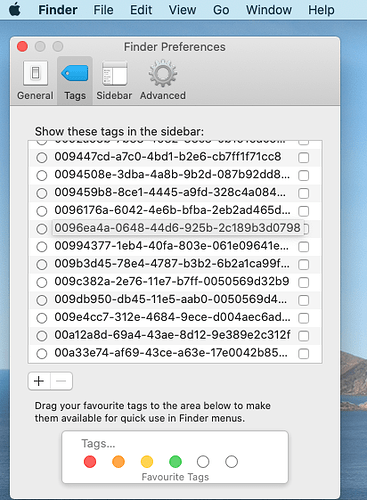Enable sidebar checkbox for tag 00994377-1eb4
Screen dimensions: 367x500
tap(304, 247)
